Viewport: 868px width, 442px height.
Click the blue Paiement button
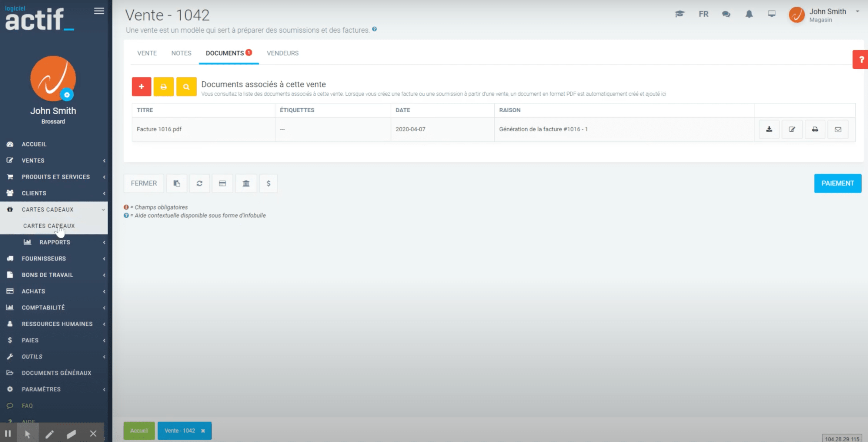coord(837,183)
